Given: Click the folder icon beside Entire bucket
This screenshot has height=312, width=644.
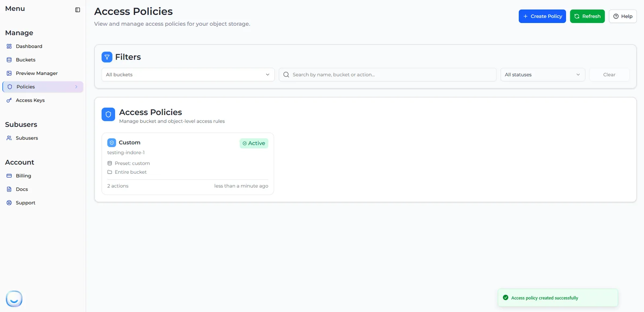Looking at the screenshot, I should (x=109, y=172).
